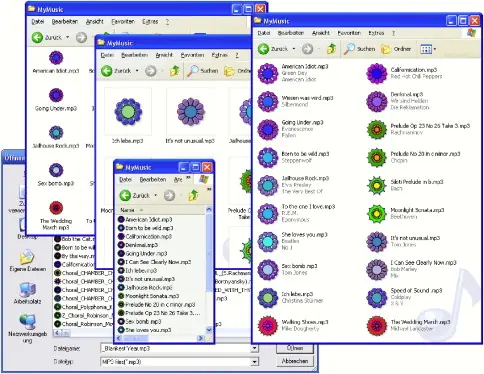Screen dimensions: 484x374
Task: Click the Öffnen button in the dialog
Action: click(295, 348)
